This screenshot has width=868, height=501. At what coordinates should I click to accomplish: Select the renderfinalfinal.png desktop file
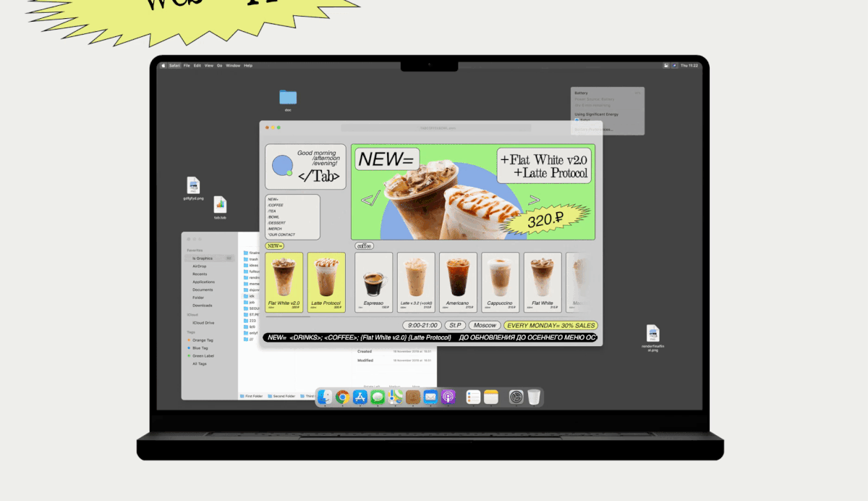pos(652,333)
